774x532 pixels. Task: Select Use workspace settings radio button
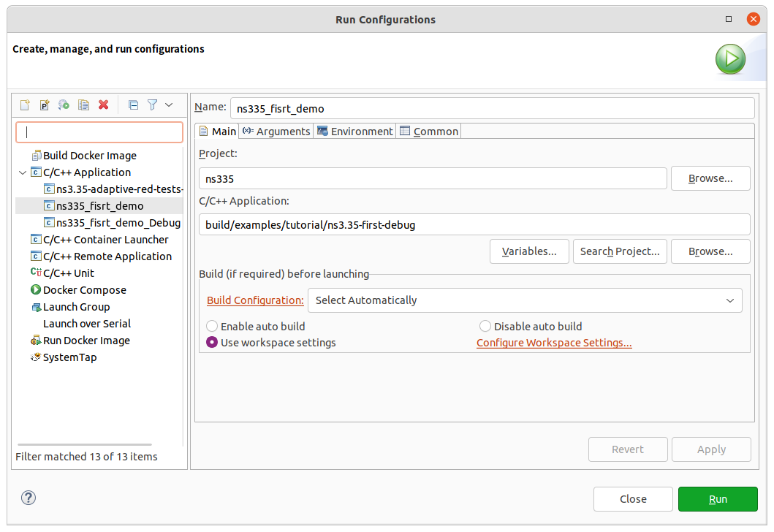tap(212, 343)
